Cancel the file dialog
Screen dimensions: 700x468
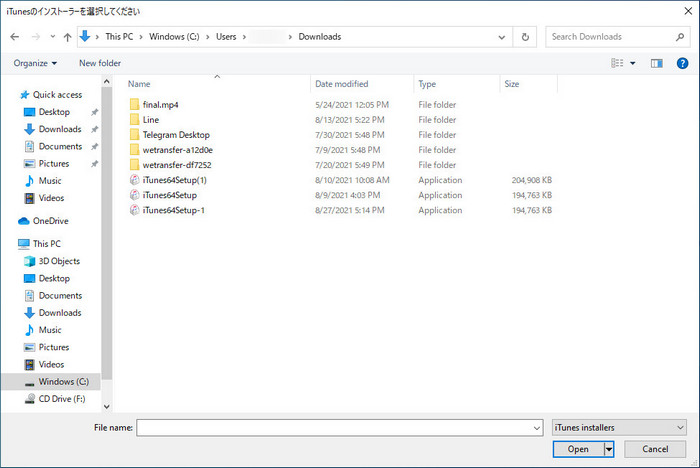(655, 449)
